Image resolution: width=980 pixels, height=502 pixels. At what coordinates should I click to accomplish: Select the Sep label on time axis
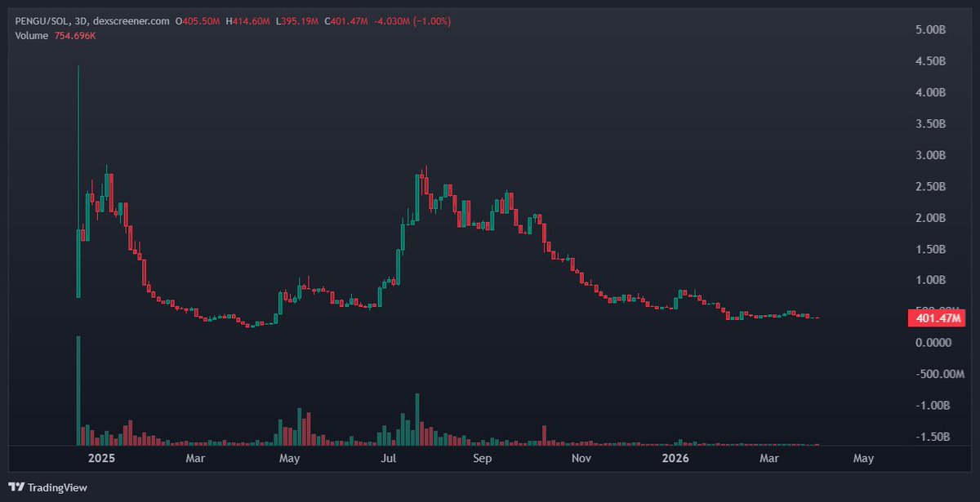coord(482,459)
